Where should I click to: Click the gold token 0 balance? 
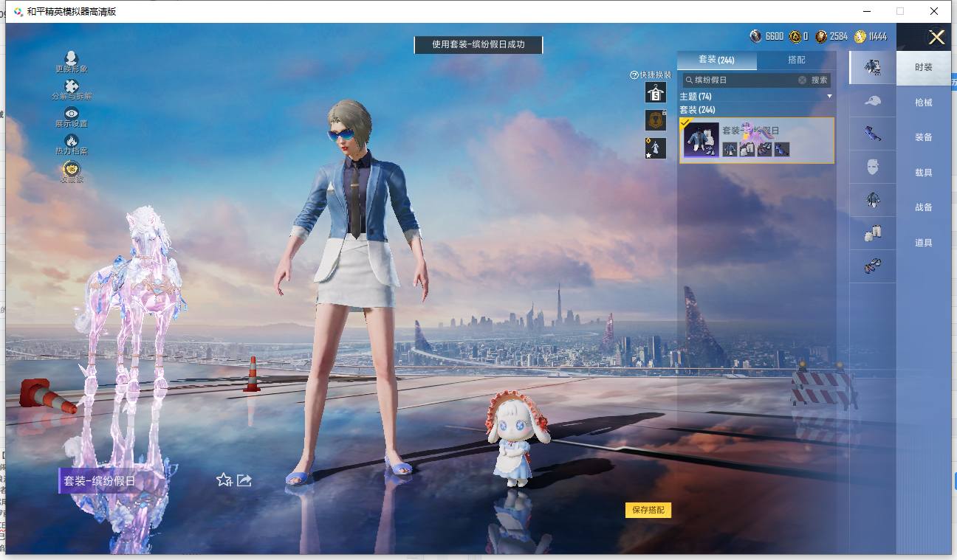[x=798, y=36]
